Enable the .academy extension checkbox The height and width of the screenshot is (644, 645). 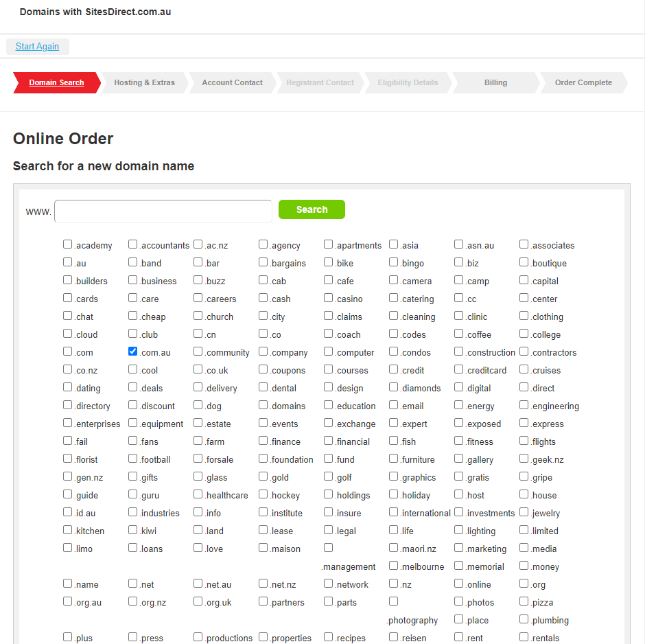(x=68, y=244)
